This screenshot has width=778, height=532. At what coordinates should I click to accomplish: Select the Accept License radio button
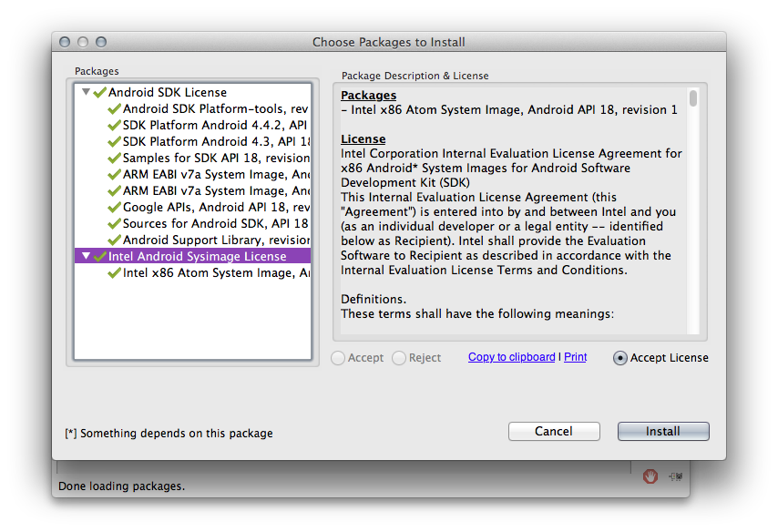coord(620,358)
